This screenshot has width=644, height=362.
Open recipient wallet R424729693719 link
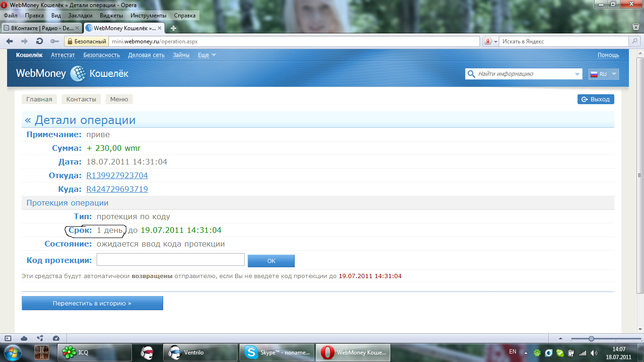(x=117, y=189)
